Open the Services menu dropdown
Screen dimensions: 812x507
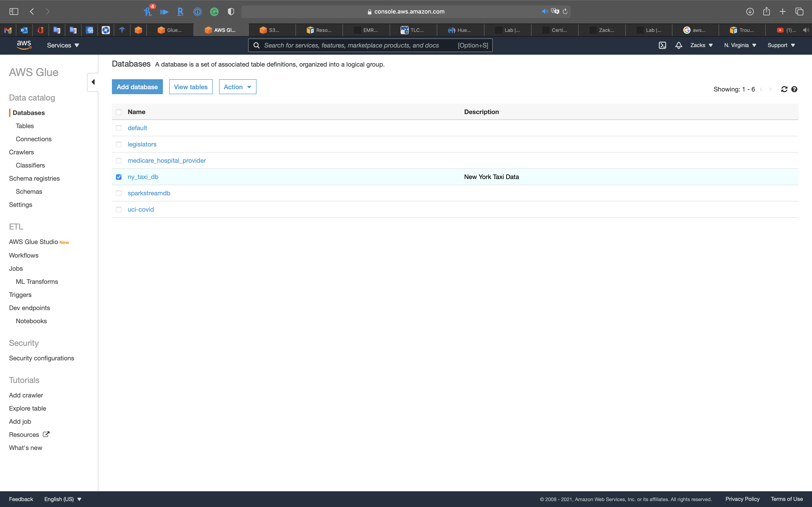[x=63, y=45]
